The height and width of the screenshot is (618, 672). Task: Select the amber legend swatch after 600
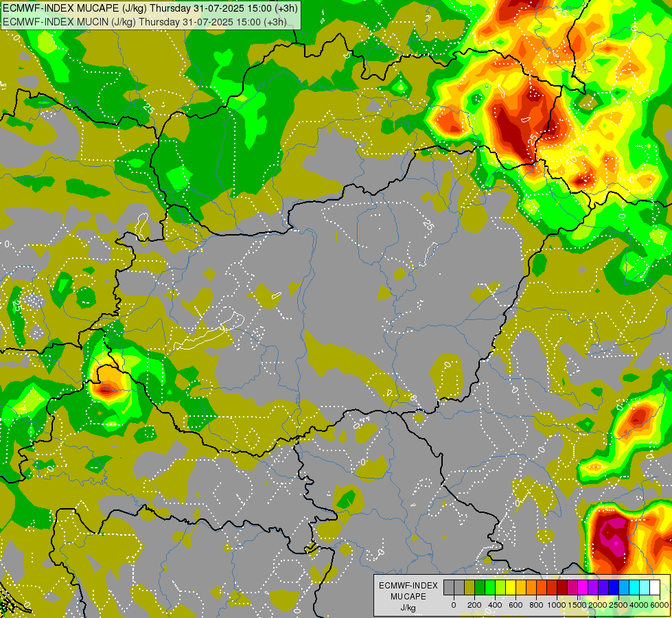point(521,588)
